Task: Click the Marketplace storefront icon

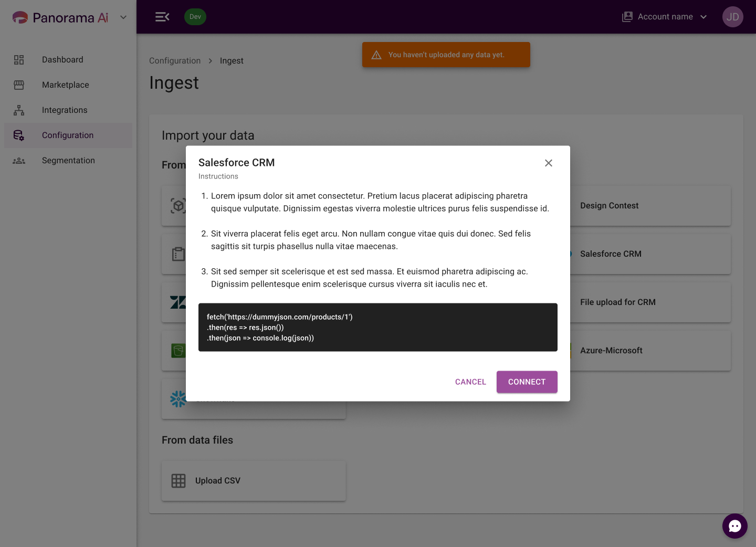Action: coord(19,85)
